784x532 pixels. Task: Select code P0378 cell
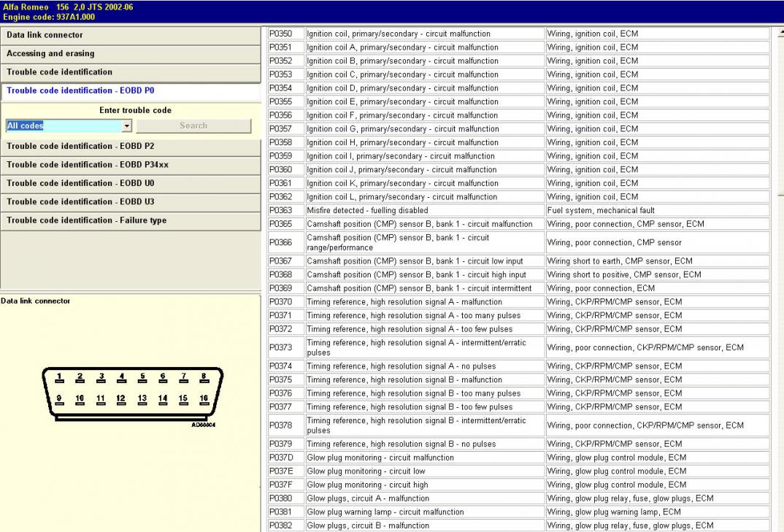tap(286, 425)
